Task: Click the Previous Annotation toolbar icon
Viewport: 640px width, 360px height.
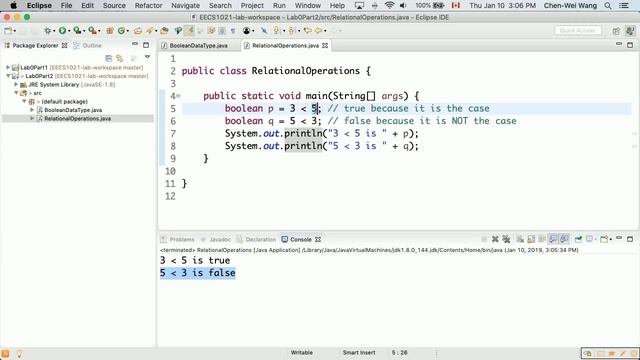Action: pos(292,31)
